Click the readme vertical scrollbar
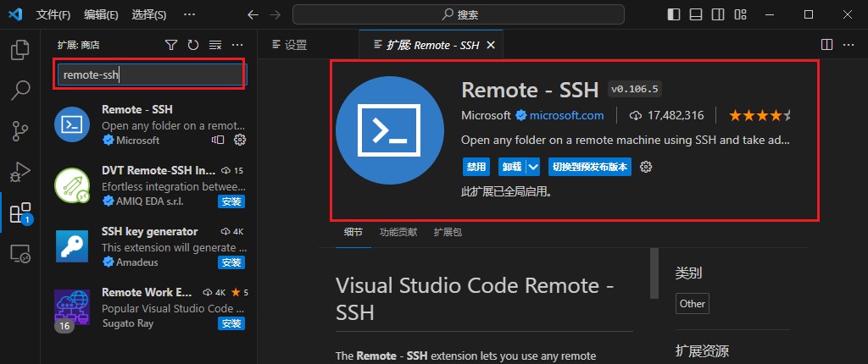This screenshot has height=364, width=868. (x=654, y=273)
